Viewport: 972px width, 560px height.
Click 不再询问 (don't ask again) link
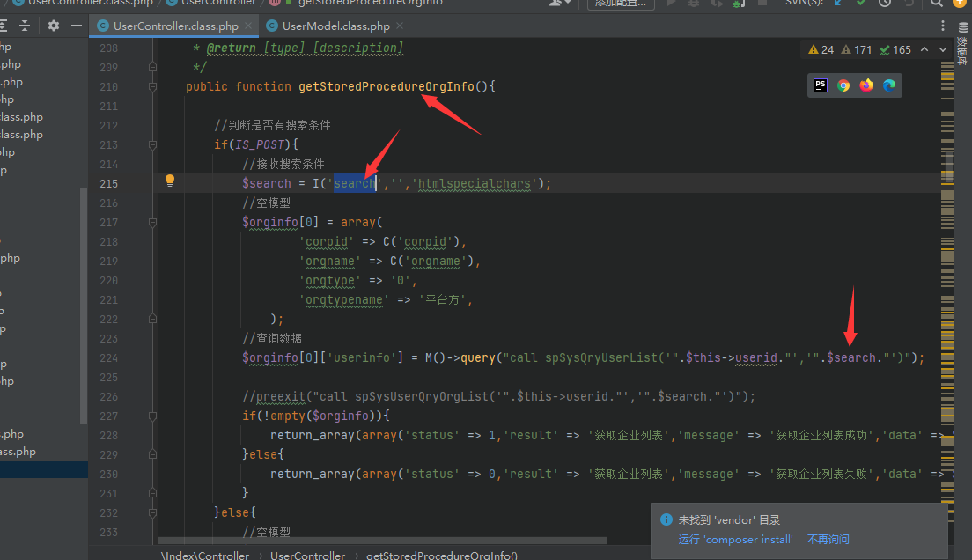point(828,540)
